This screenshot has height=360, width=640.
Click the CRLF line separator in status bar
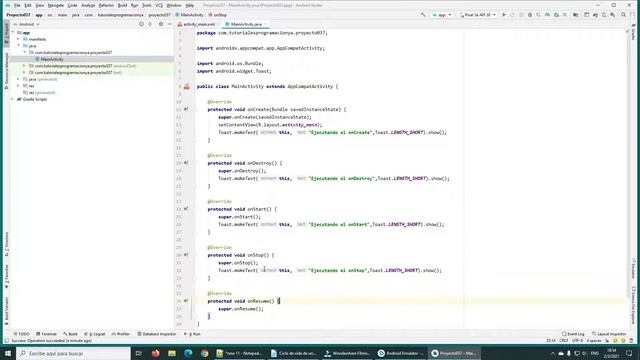click(564, 340)
